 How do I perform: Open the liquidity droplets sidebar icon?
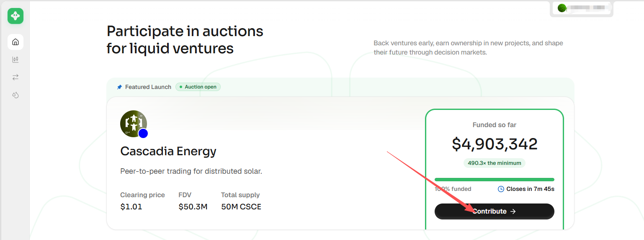15,95
